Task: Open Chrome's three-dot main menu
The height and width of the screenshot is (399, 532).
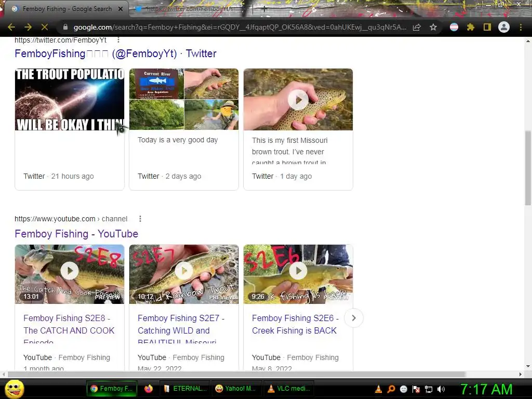Action: [521, 27]
